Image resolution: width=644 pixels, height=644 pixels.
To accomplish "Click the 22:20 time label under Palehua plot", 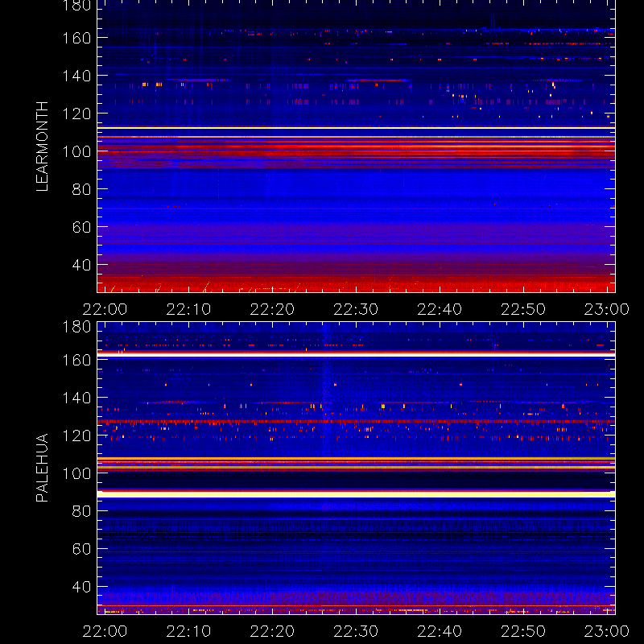I will tap(272, 631).
